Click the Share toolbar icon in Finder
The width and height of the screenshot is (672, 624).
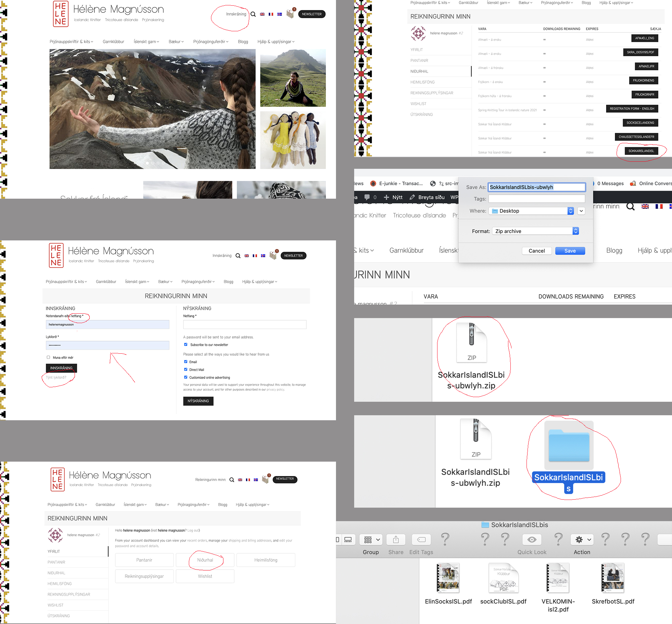tap(395, 540)
